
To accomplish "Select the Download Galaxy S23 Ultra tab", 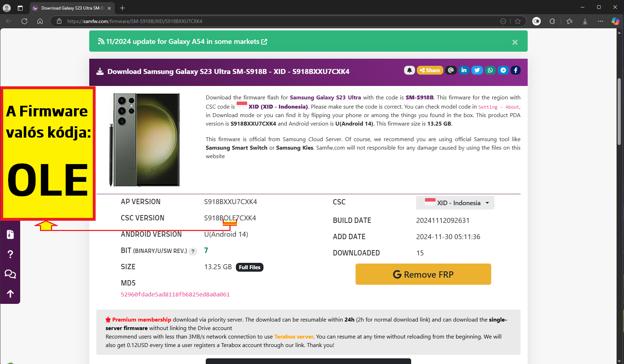I will [72, 8].
